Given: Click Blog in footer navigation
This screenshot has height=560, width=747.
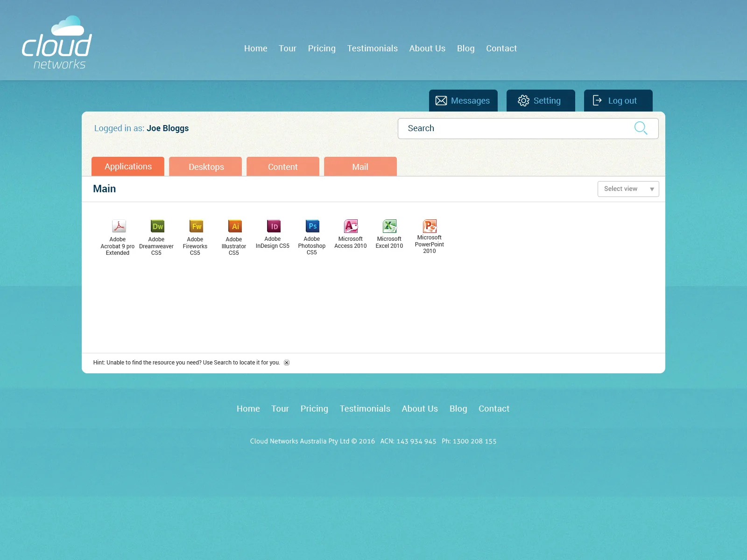Looking at the screenshot, I should coord(458,409).
